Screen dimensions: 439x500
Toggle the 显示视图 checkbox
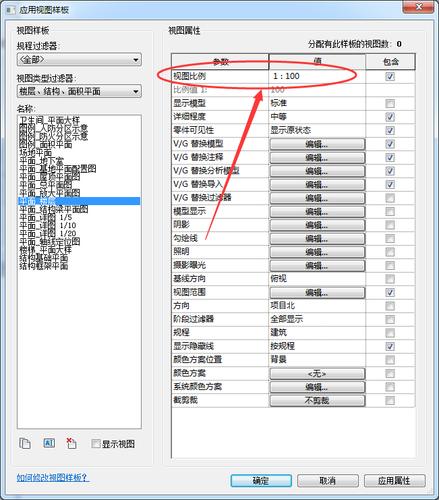[x=96, y=444]
